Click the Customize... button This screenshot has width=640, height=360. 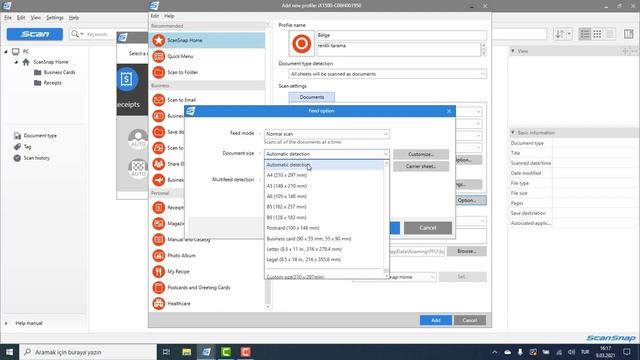coord(421,154)
